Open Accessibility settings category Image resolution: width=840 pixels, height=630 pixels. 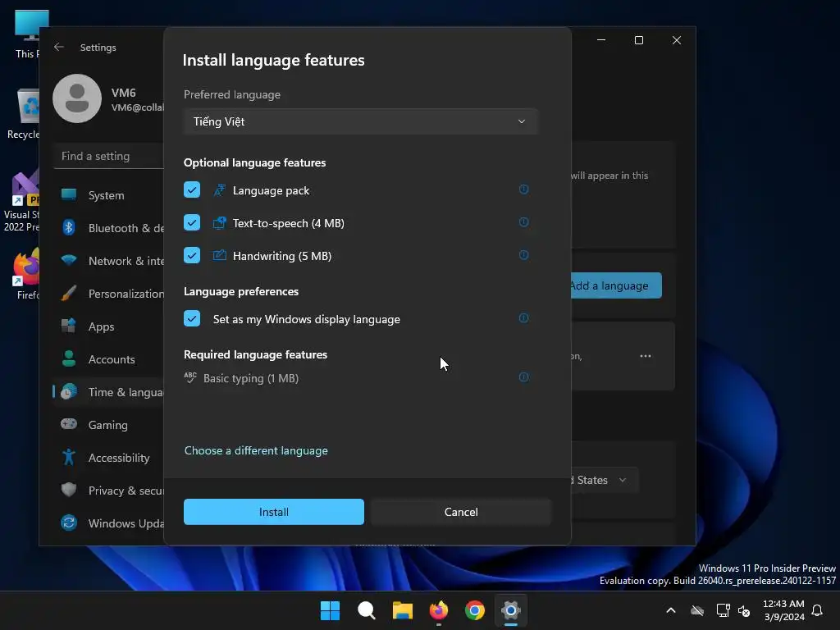click(x=110, y=458)
